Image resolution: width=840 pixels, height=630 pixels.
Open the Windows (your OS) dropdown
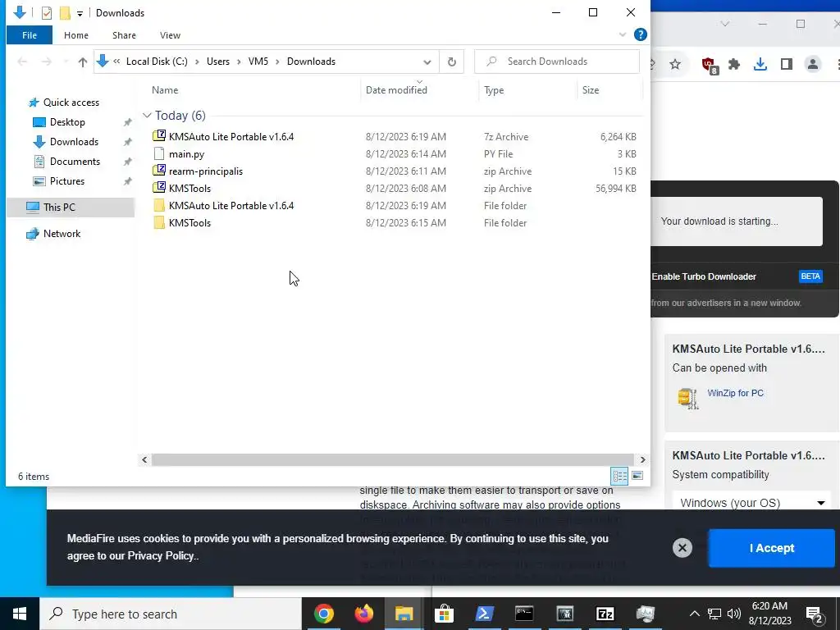751,503
